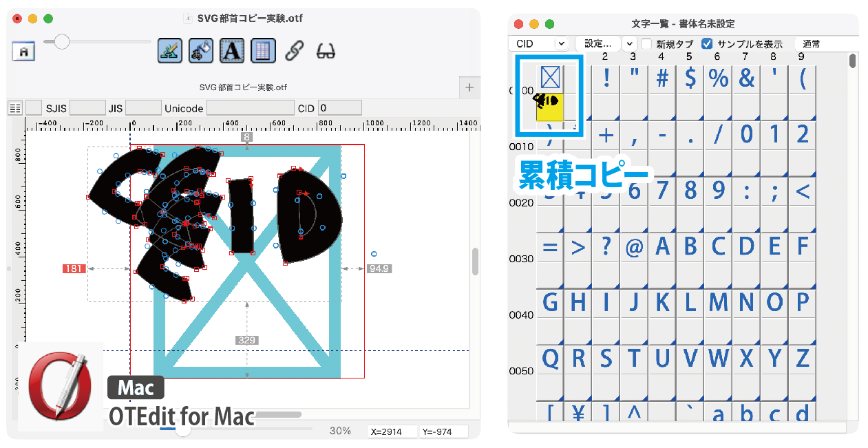Select the yellow highlighted glyph cell
The image size is (868, 448).
pos(550,107)
